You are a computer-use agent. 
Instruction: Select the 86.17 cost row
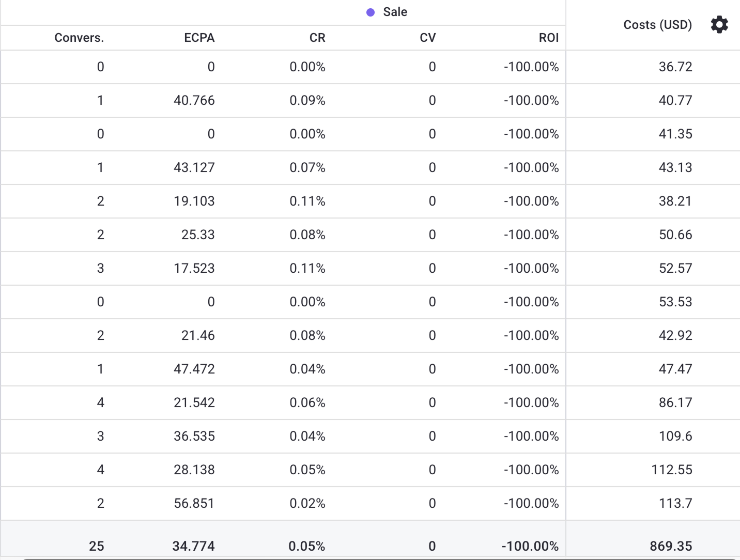coord(675,402)
